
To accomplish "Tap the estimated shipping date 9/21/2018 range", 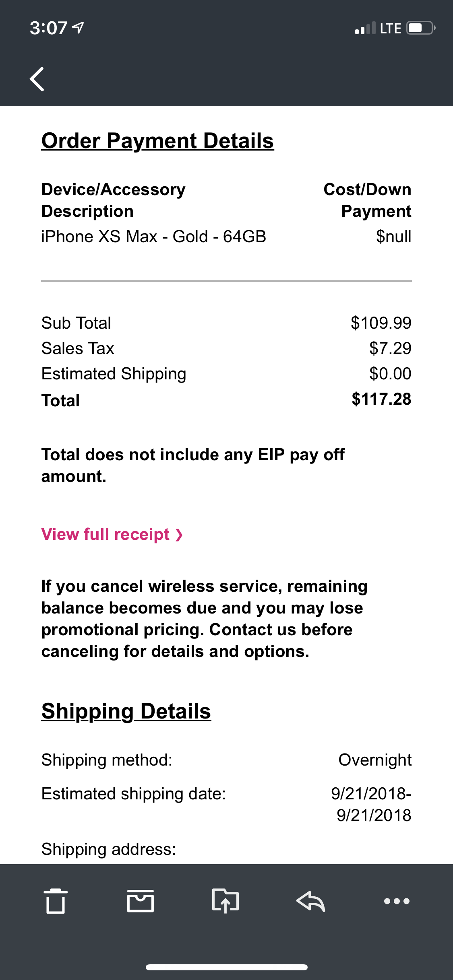I will click(371, 804).
